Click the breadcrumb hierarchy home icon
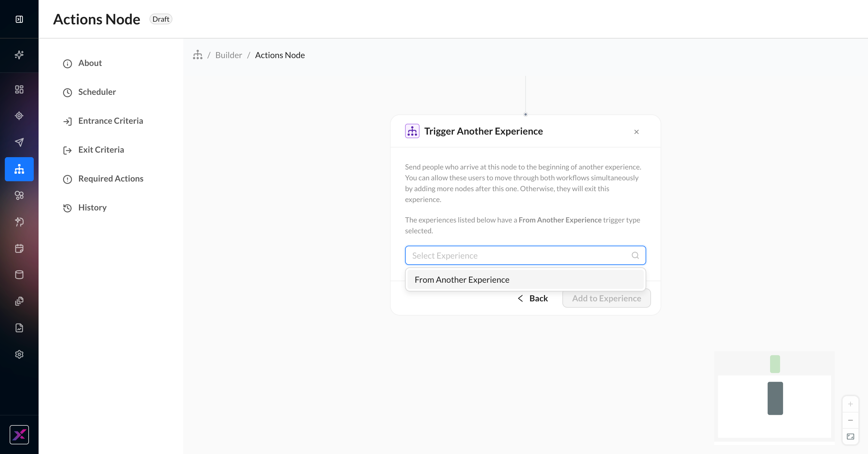Viewport: 868px width, 454px height. tap(198, 55)
